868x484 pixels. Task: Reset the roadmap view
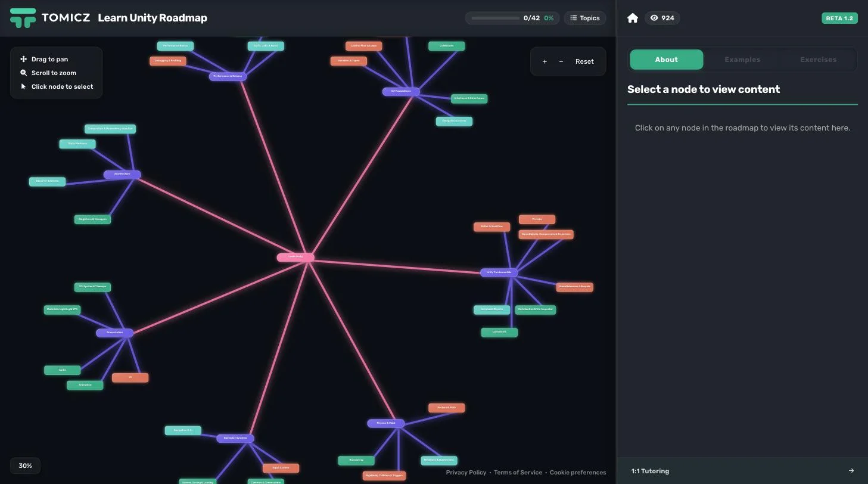pyautogui.click(x=584, y=61)
